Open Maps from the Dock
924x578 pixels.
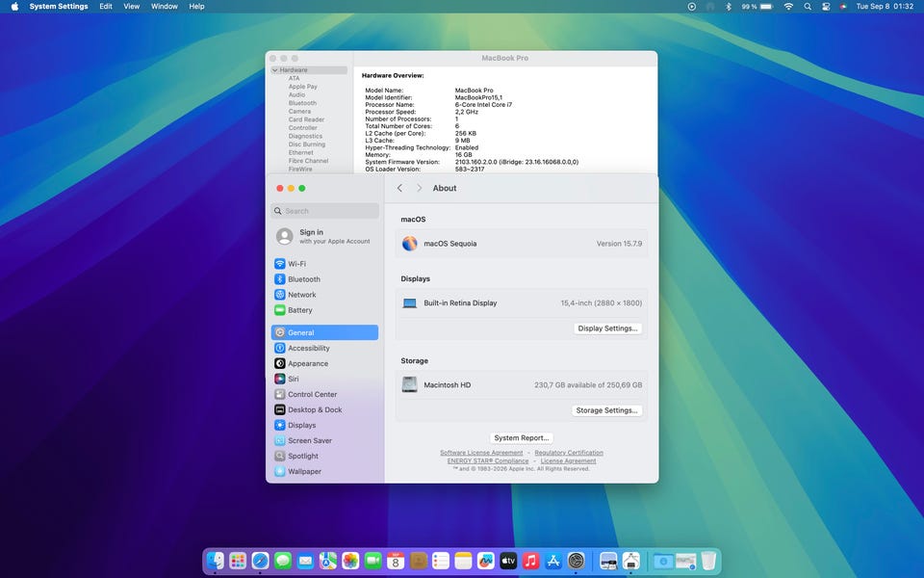(328, 561)
